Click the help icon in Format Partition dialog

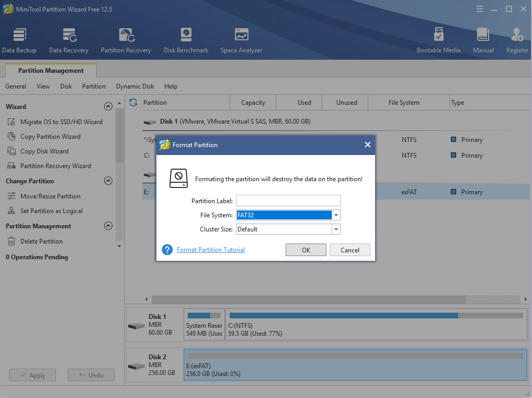(167, 250)
